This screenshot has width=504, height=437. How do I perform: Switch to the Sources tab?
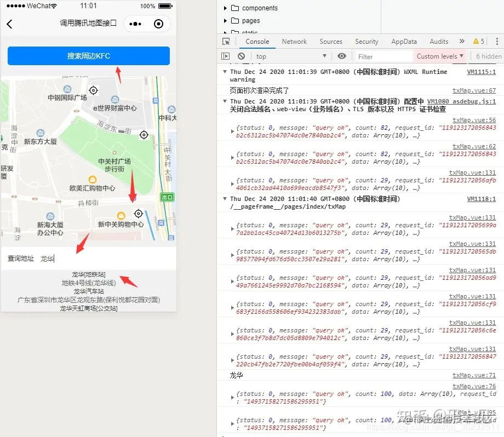coord(331,42)
